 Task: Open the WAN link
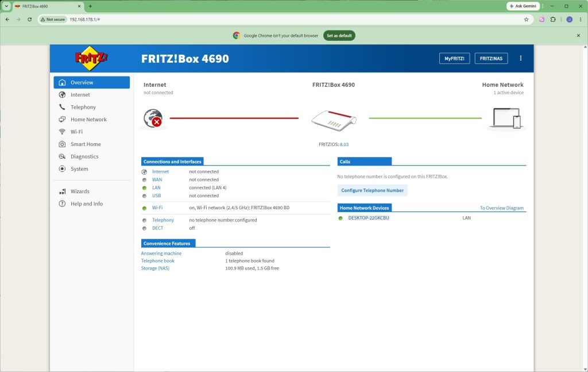tap(157, 180)
